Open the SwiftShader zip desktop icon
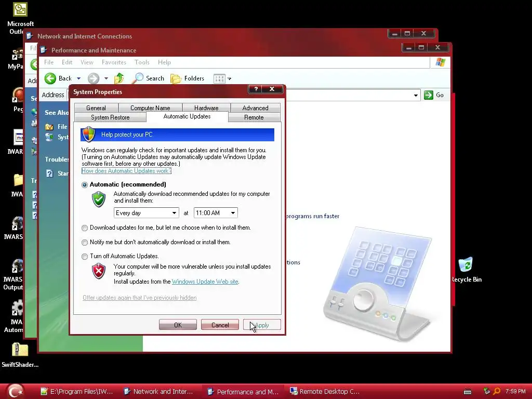The width and height of the screenshot is (532, 399). click(20, 350)
